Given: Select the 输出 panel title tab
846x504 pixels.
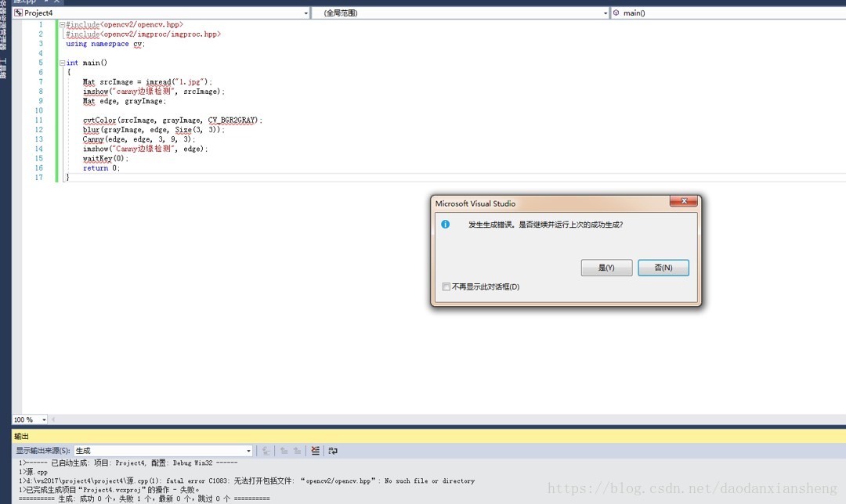Looking at the screenshot, I should click(22, 436).
